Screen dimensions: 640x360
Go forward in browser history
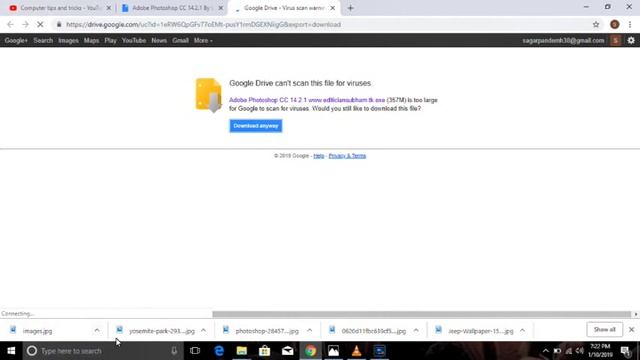pos(25,24)
